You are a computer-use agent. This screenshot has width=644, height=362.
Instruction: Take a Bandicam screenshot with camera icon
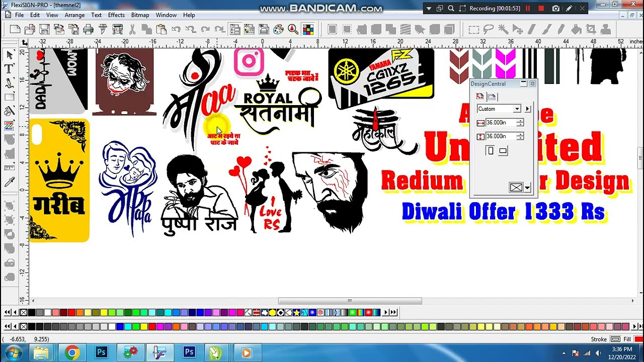[x=555, y=9]
